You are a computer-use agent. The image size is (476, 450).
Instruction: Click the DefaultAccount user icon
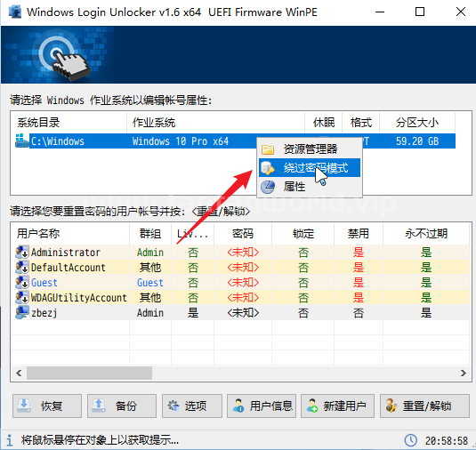[x=22, y=267]
